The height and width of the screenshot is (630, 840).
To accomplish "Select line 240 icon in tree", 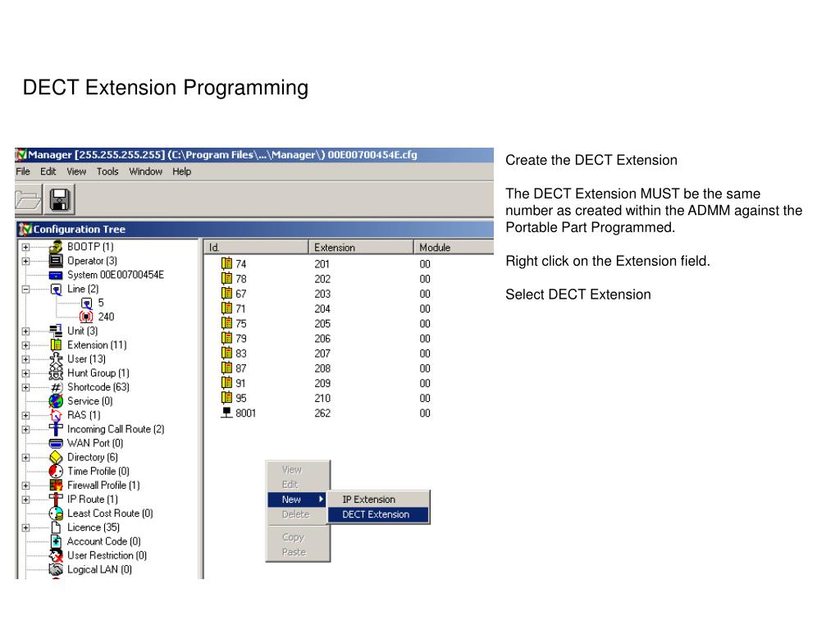I will [x=86, y=317].
